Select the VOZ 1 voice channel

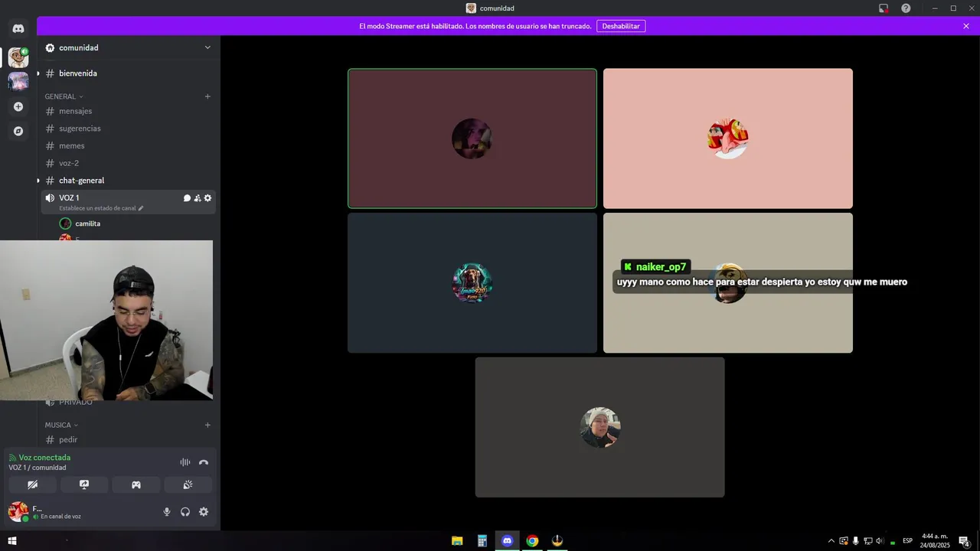[x=69, y=197]
